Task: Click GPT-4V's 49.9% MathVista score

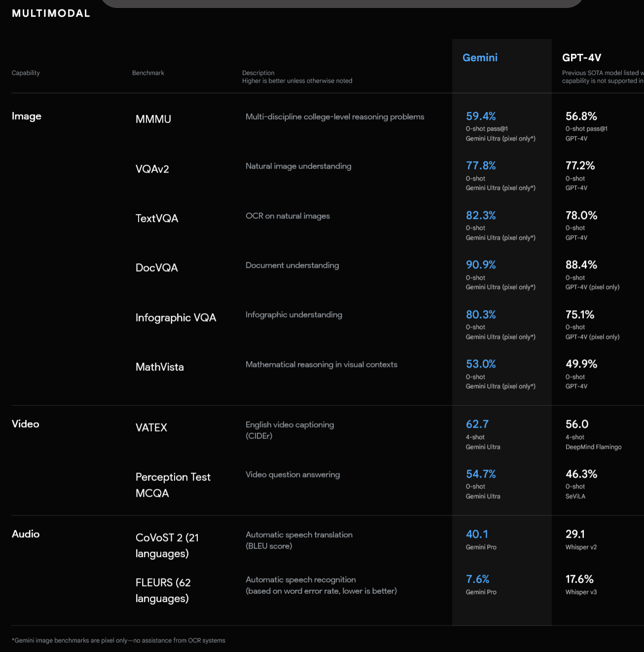Action: tap(581, 364)
